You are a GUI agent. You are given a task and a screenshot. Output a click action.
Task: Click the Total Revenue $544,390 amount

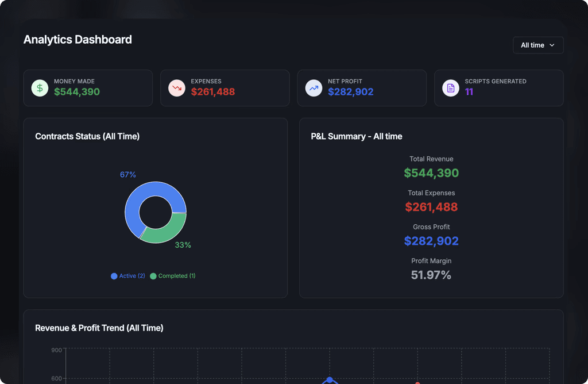(x=431, y=173)
